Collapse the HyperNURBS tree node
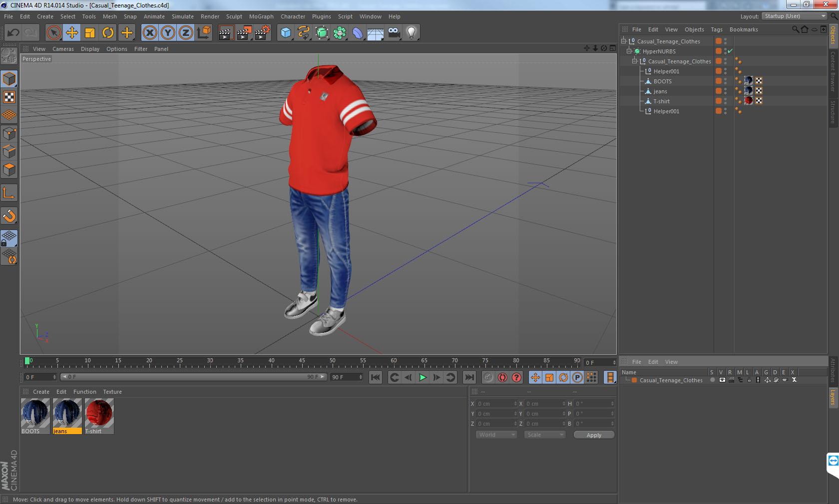Screen dimensions: 839x504 click(x=629, y=51)
